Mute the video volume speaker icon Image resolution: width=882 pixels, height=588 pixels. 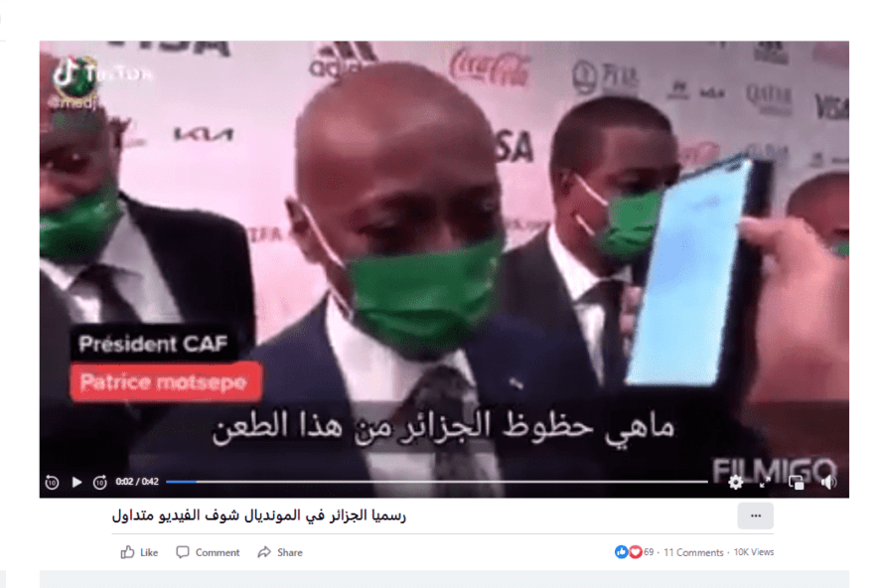point(828,482)
